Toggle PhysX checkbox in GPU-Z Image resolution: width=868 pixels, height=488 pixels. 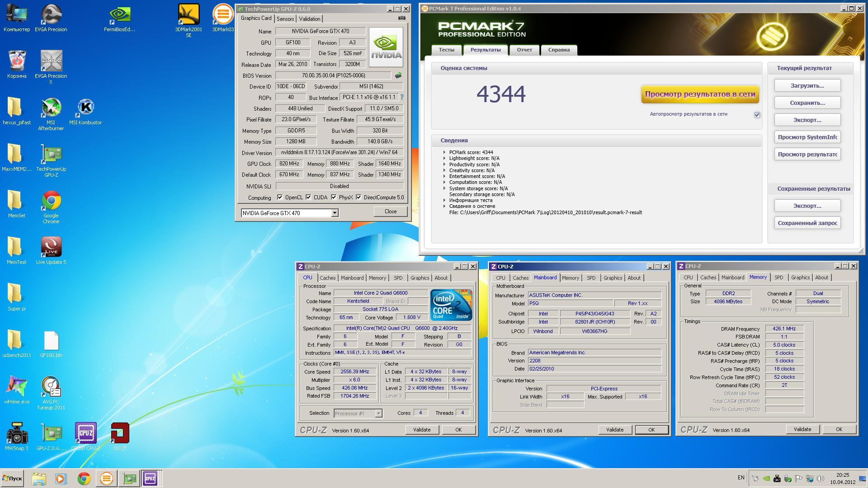(334, 197)
